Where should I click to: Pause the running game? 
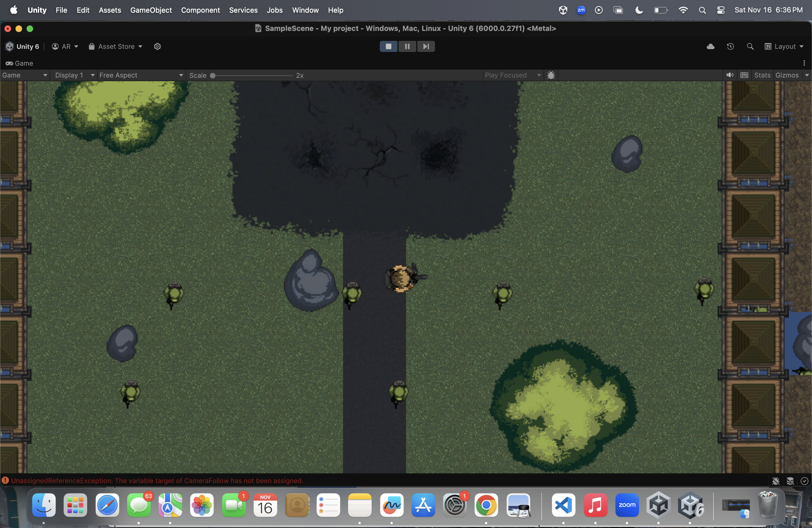tap(407, 46)
